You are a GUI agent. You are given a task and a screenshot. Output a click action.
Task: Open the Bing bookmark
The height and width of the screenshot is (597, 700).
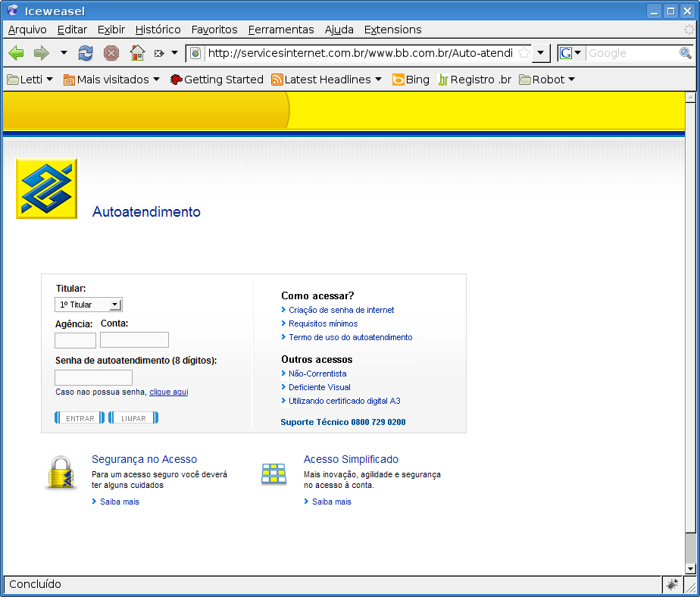tap(411, 80)
